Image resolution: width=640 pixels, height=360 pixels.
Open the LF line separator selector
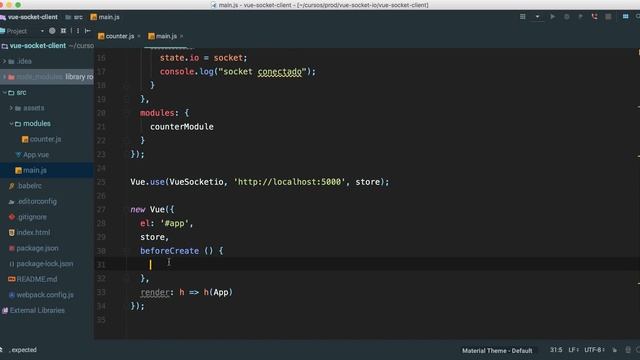pyautogui.click(x=573, y=350)
